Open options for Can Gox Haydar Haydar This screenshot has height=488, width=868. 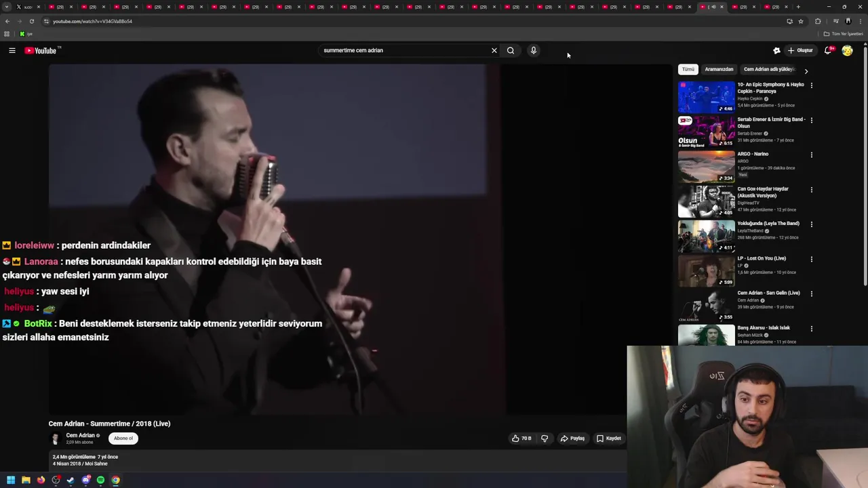point(811,190)
